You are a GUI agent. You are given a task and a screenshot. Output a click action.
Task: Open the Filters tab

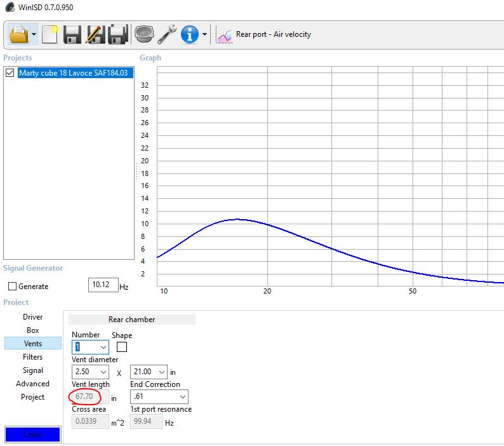[33, 357]
